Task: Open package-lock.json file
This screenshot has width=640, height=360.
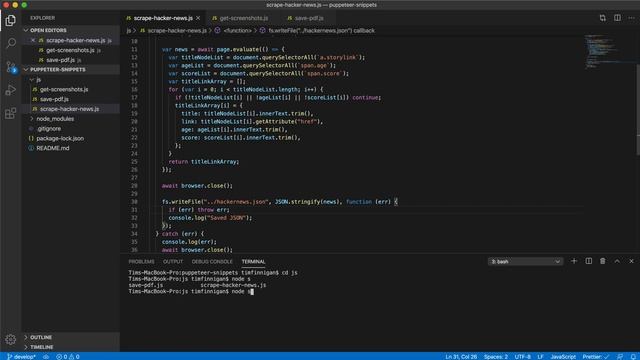Action: pyautogui.click(x=71, y=138)
